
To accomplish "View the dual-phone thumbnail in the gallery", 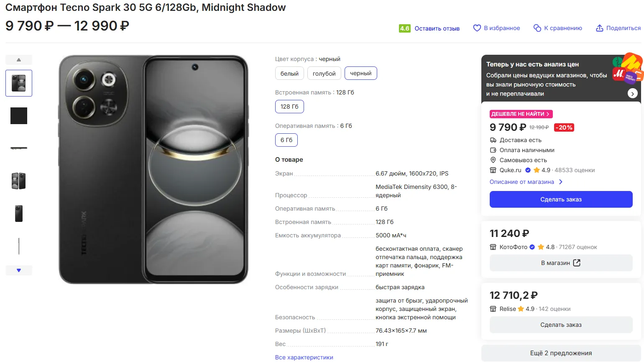I will (x=19, y=181).
